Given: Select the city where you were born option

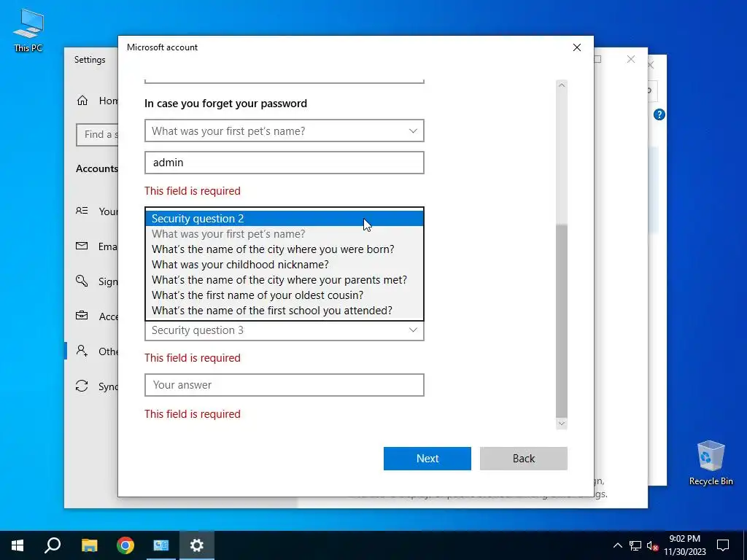Looking at the screenshot, I should coord(285,249).
